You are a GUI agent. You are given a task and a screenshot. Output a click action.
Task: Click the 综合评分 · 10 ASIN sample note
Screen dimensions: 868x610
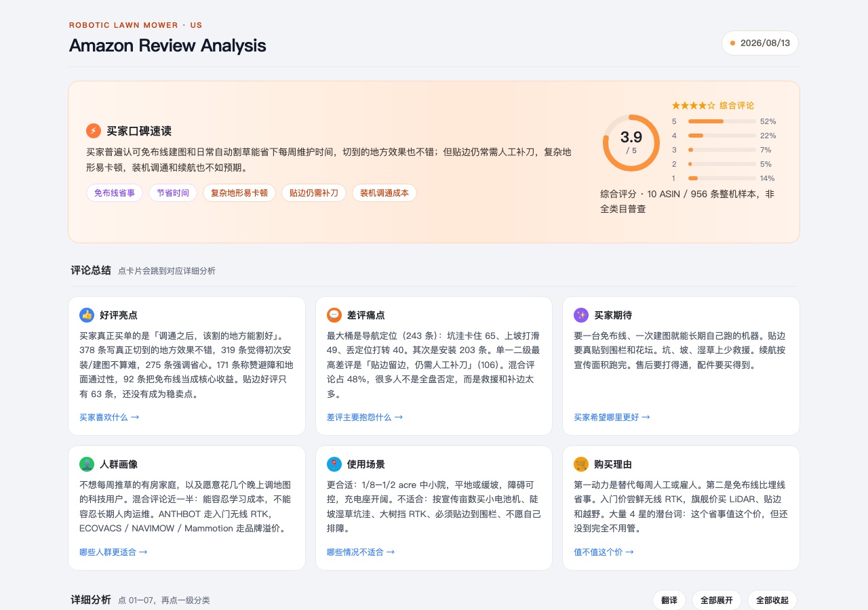pos(687,201)
